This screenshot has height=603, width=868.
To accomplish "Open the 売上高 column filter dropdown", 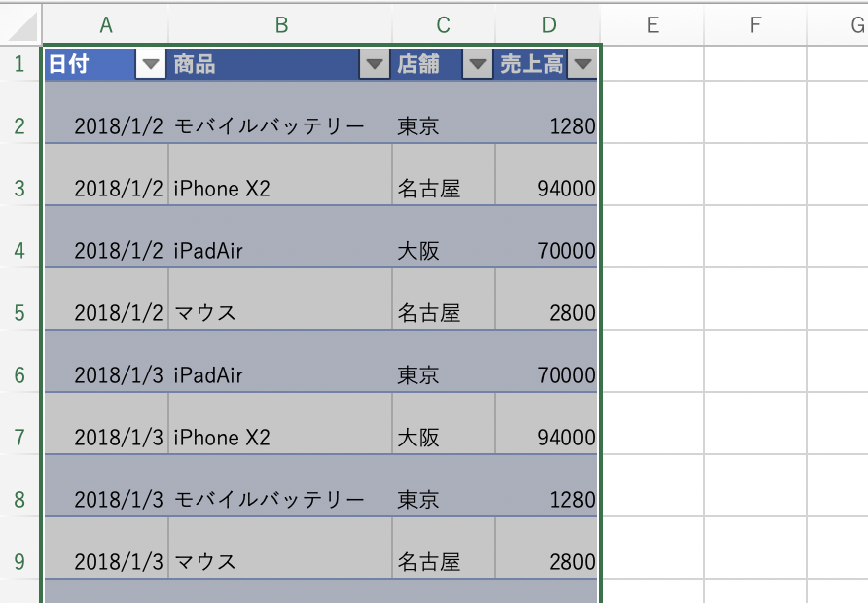I will [x=581, y=65].
